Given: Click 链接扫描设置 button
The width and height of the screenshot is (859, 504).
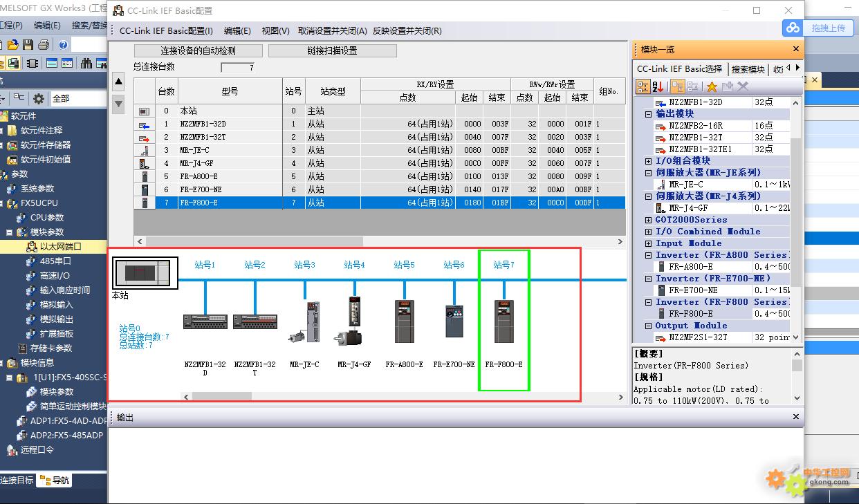Looking at the screenshot, I should (333, 50).
